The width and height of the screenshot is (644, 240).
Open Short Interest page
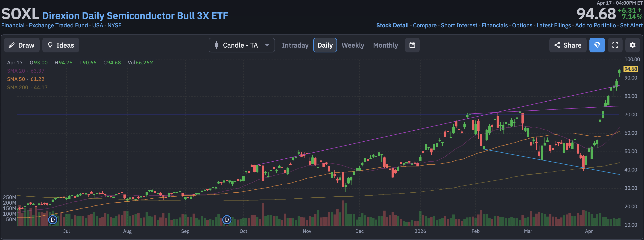pyautogui.click(x=459, y=26)
